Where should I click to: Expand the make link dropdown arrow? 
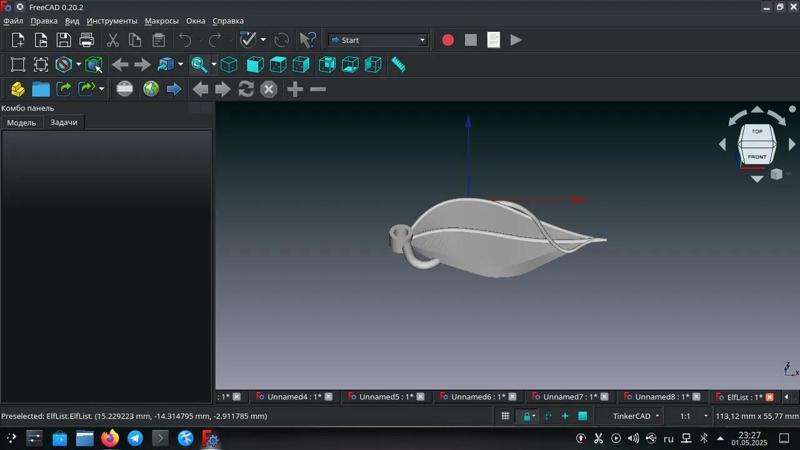pos(102,89)
